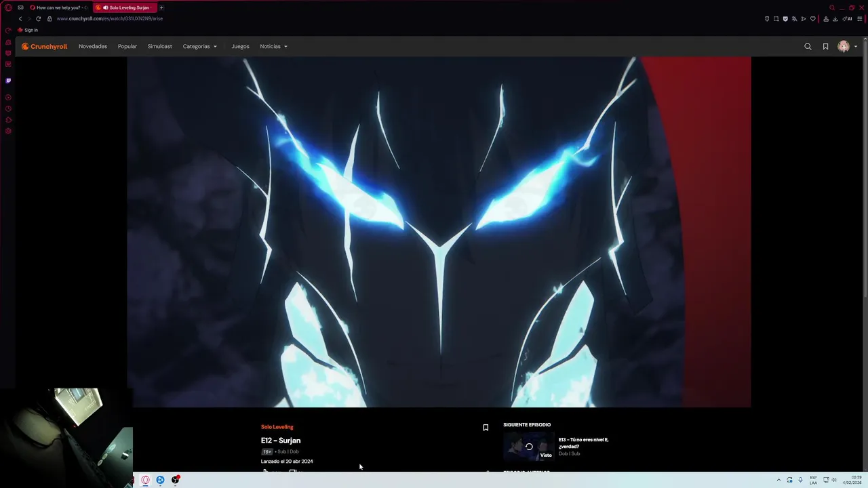The image size is (868, 488).
Task: Open the red app icon in the taskbar
Action: tap(176, 480)
